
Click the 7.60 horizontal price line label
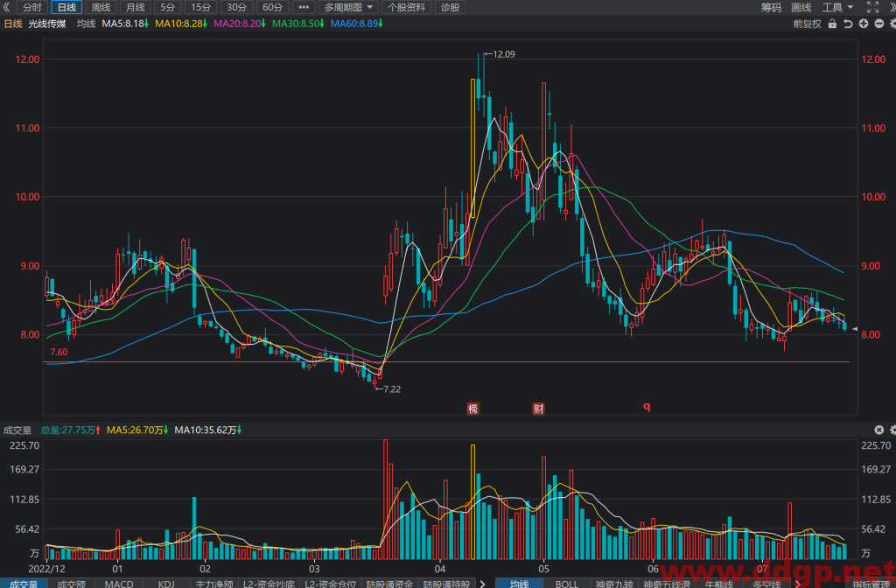coord(59,352)
